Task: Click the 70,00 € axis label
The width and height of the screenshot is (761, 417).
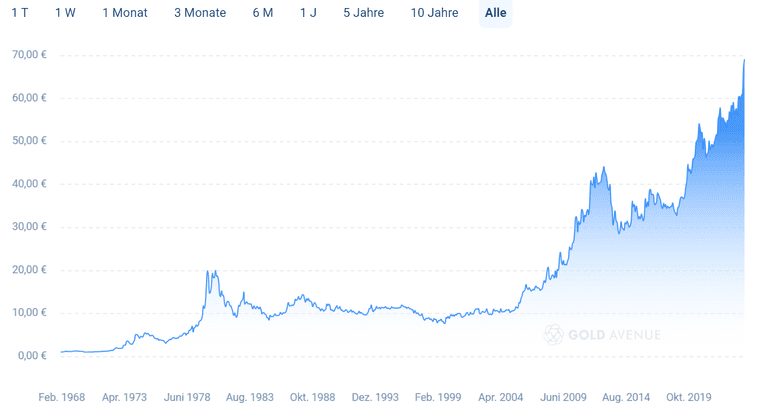Action: (x=30, y=55)
